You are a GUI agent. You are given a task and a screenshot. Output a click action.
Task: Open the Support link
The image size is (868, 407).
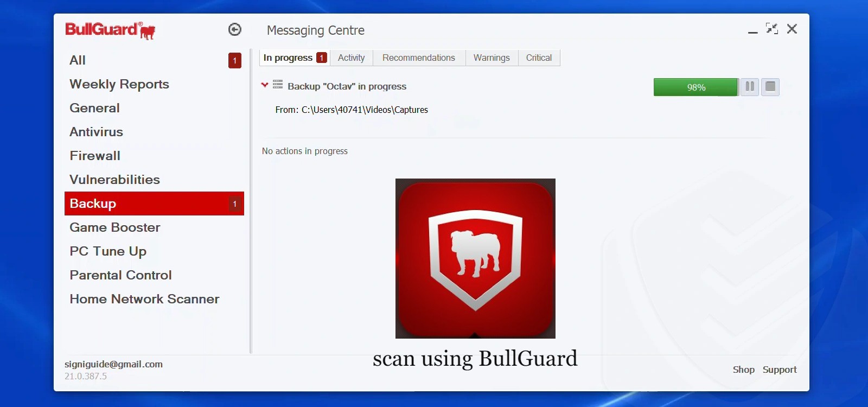pyautogui.click(x=780, y=370)
